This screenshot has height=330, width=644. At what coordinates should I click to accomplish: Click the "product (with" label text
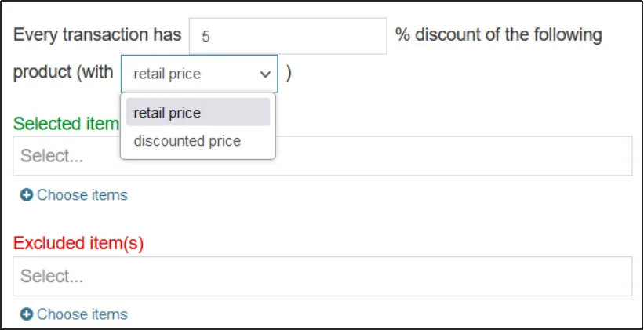point(64,73)
